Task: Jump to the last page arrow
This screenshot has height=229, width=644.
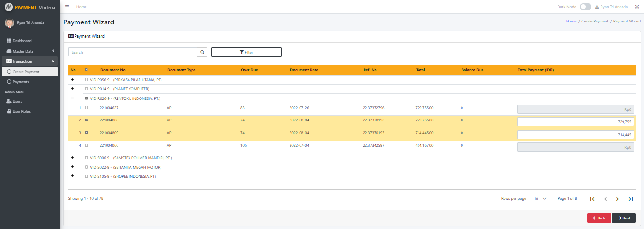Action: coord(630,199)
